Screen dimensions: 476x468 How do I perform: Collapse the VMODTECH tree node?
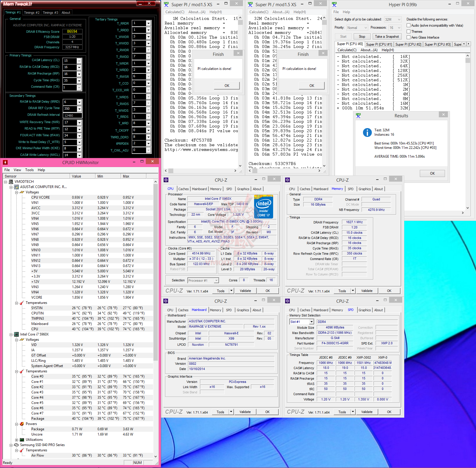(x=6, y=182)
